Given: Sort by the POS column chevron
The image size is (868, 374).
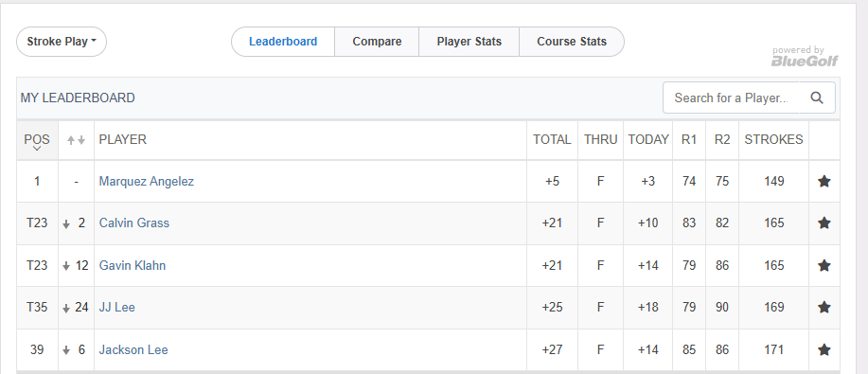Looking at the screenshot, I should (x=37, y=149).
